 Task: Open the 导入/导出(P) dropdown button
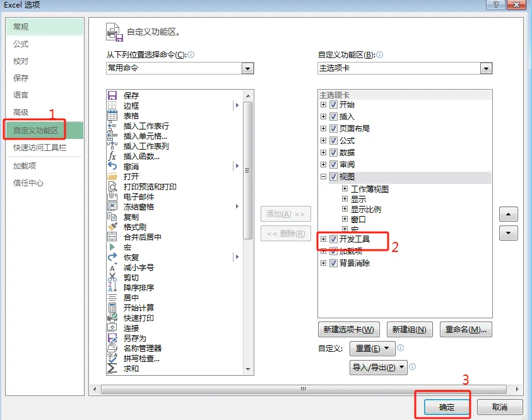[378, 368]
